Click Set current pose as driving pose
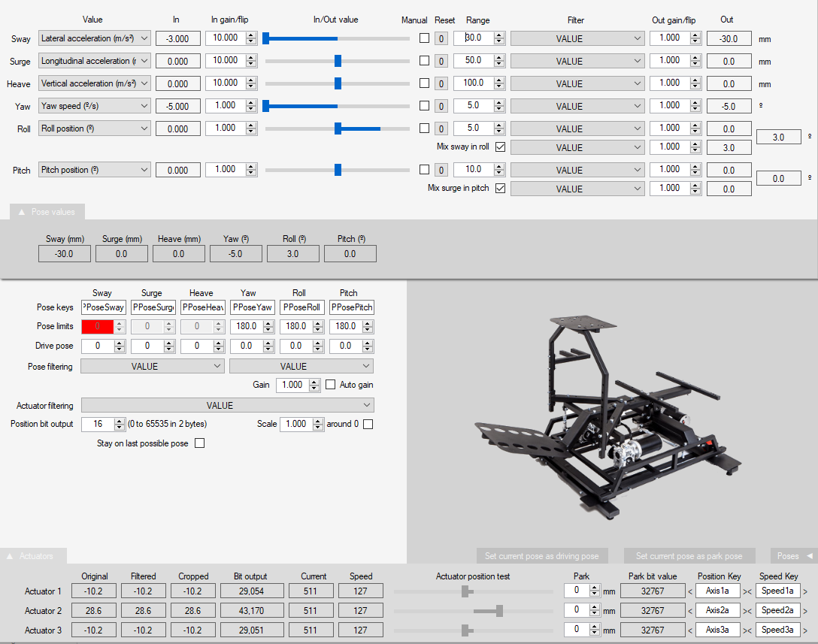 tap(542, 556)
